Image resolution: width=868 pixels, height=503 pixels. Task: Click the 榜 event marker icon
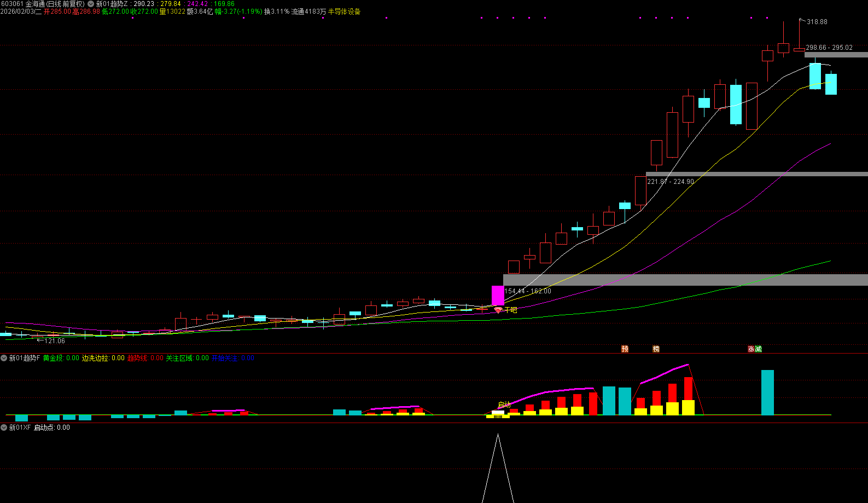click(x=656, y=349)
